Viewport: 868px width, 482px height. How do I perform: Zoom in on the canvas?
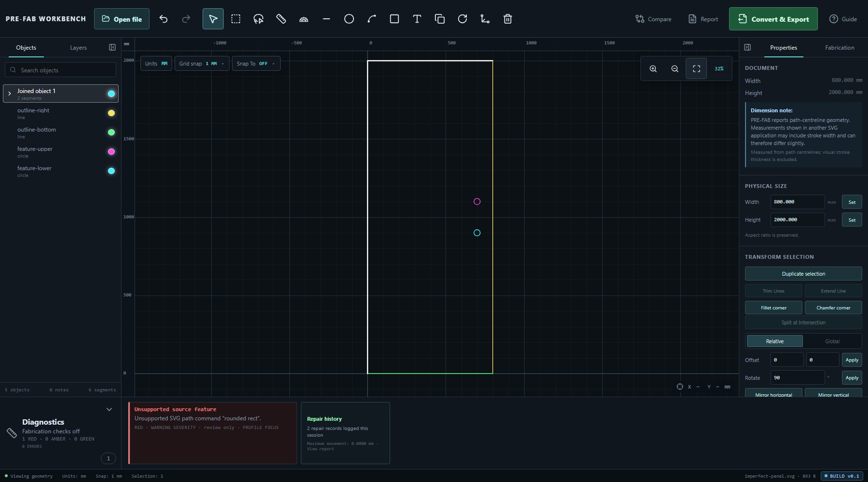coord(653,68)
